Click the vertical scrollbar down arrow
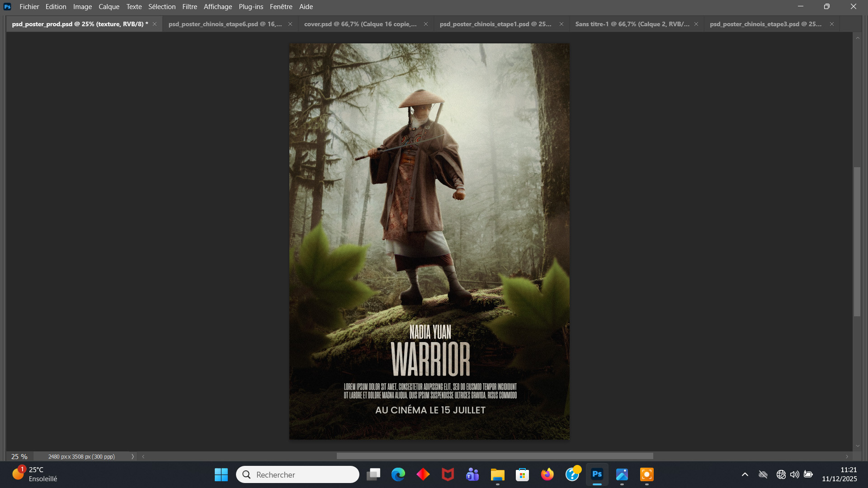The width and height of the screenshot is (868, 488). (858, 446)
